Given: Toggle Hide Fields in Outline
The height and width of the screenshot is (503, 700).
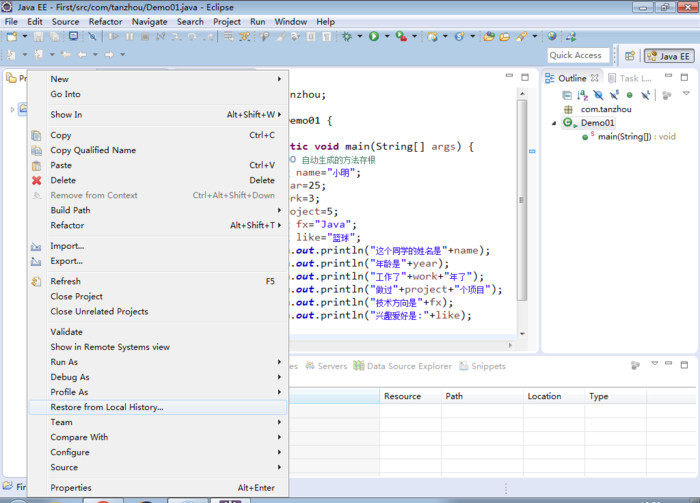Looking at the screenshot, I should click(598, 95).
